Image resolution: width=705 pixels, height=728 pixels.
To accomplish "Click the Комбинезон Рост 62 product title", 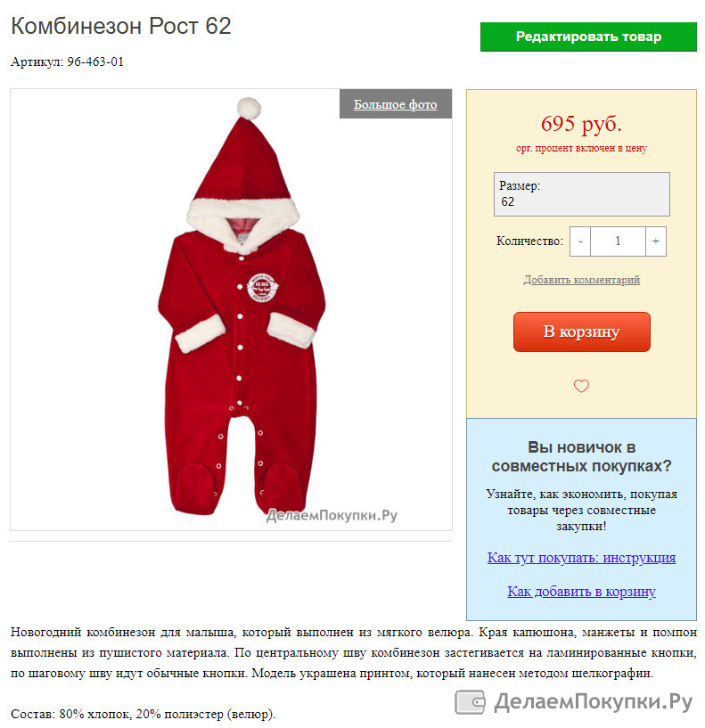I will coord(120,26).
